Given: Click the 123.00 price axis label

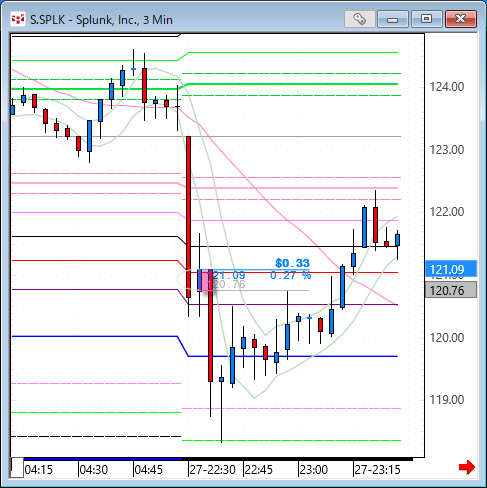Looking at the screenshot, I should [447, 150].
